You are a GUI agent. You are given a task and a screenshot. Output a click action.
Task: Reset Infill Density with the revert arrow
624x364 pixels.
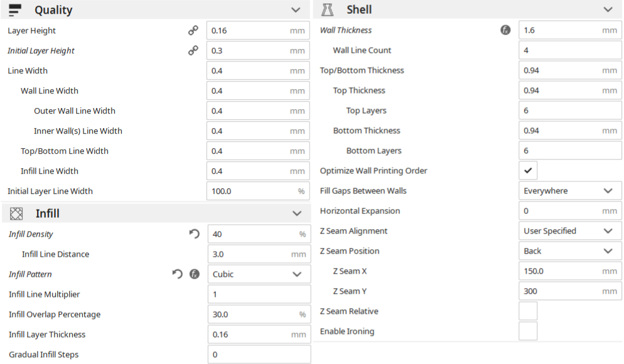194,234
